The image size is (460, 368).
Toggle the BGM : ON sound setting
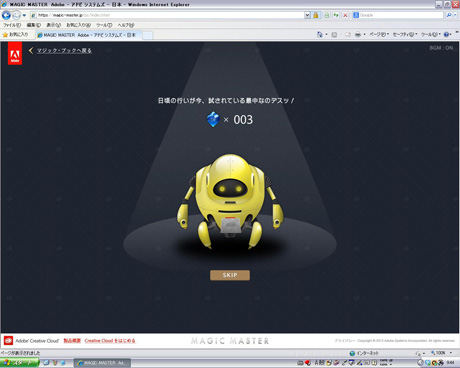coord(441,48)
